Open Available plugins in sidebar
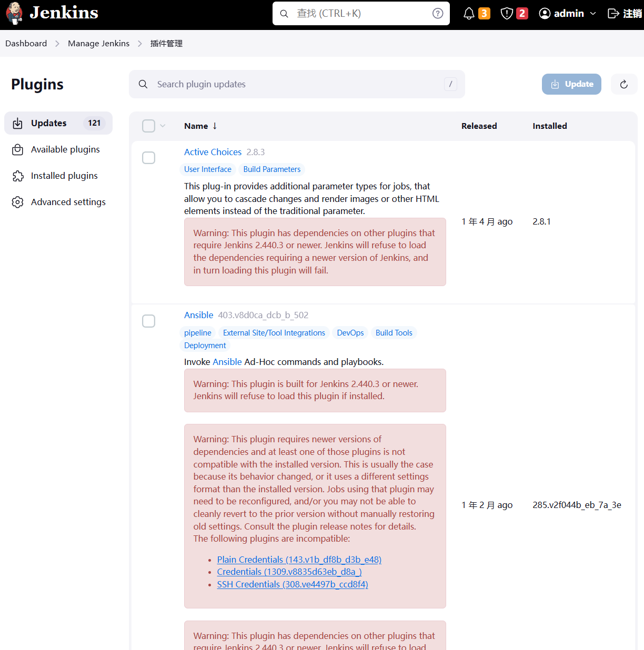644x650 pixels. [58, 149]
